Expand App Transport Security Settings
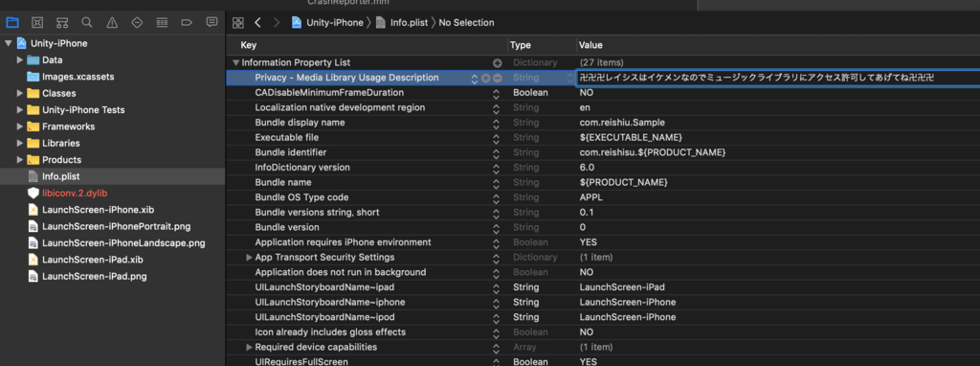Image resolution: width=980 pixels, height=366 pixels. coord(249,258)
